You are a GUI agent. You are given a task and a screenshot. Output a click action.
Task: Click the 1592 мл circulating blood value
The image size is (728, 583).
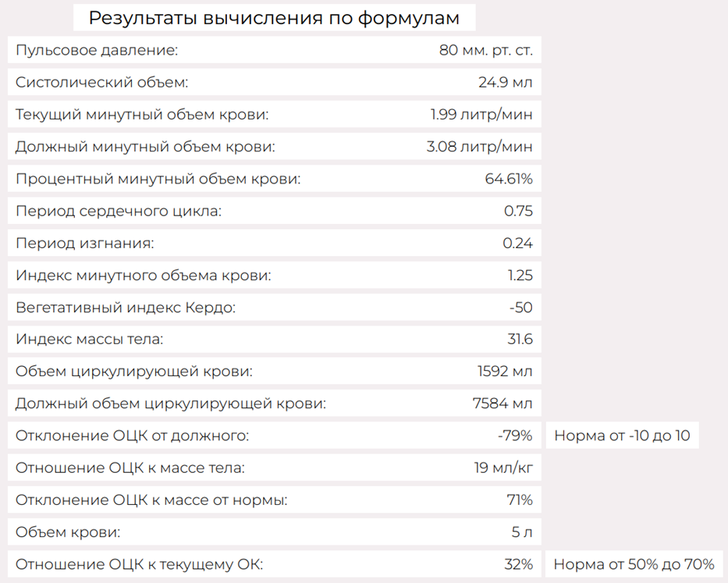click(505, 371)
